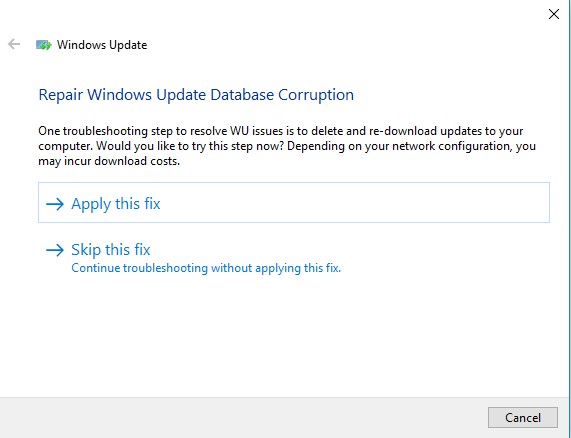Close the troubleshooter with the X icon

pos(554,14)
